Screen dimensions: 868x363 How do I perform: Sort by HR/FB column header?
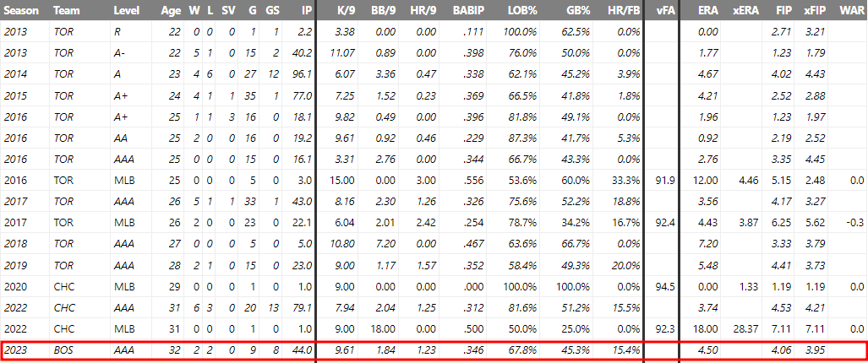click(x=625, y=10)
